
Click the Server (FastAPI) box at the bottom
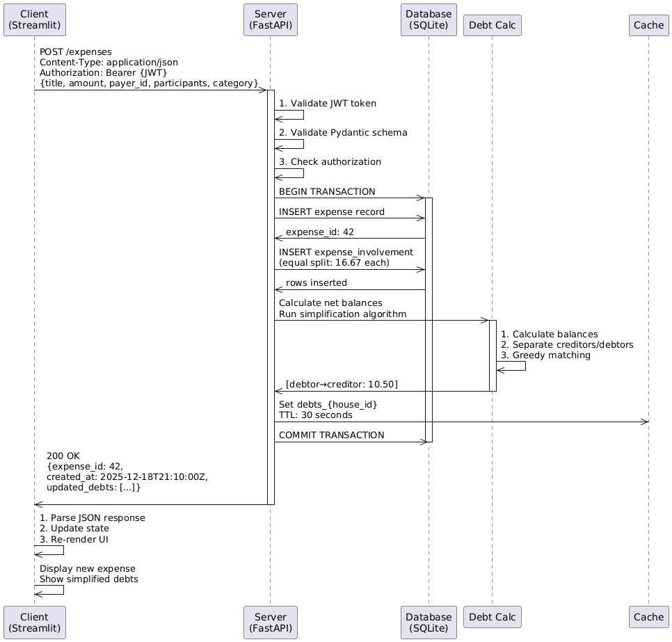coord(270,622)
